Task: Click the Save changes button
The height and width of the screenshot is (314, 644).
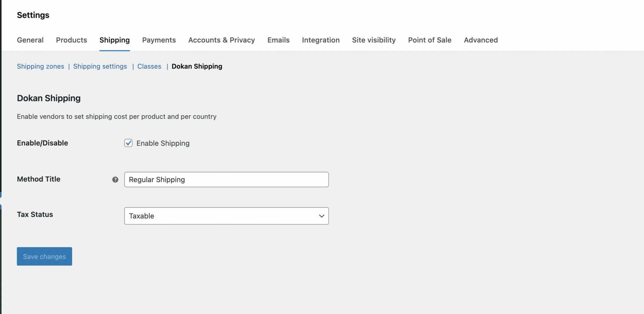Action: [44, 256]
